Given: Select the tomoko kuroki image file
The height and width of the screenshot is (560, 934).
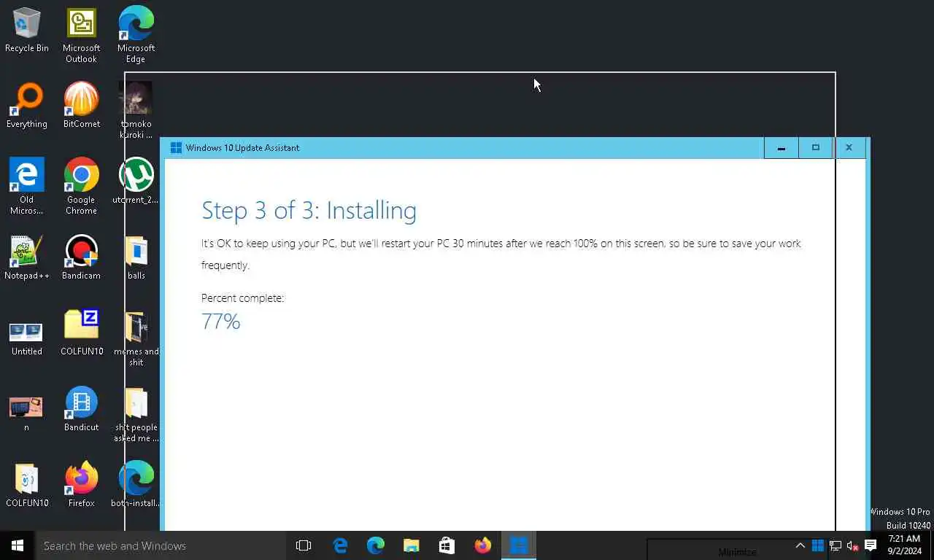Looking at the screenshot, I should 136,111.
